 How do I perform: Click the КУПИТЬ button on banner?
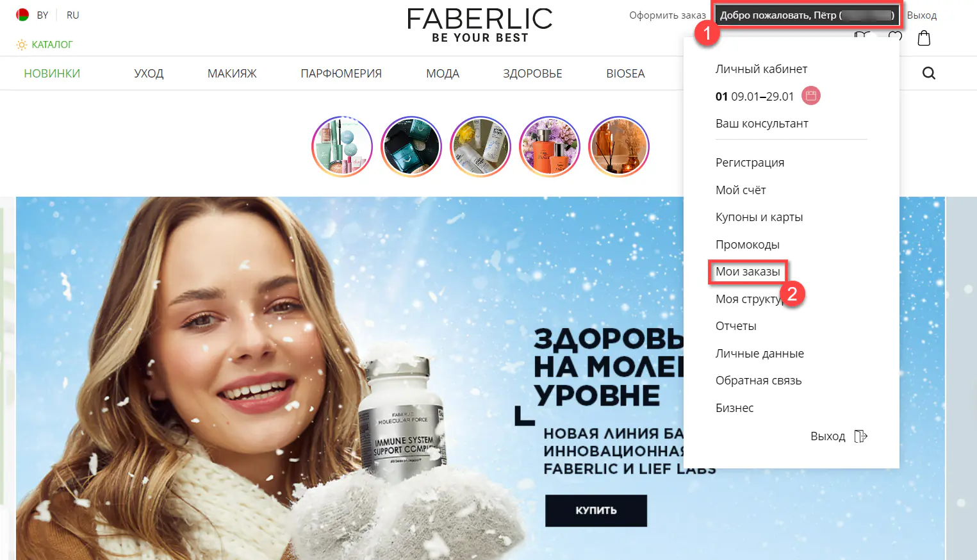tap(596, 511)
